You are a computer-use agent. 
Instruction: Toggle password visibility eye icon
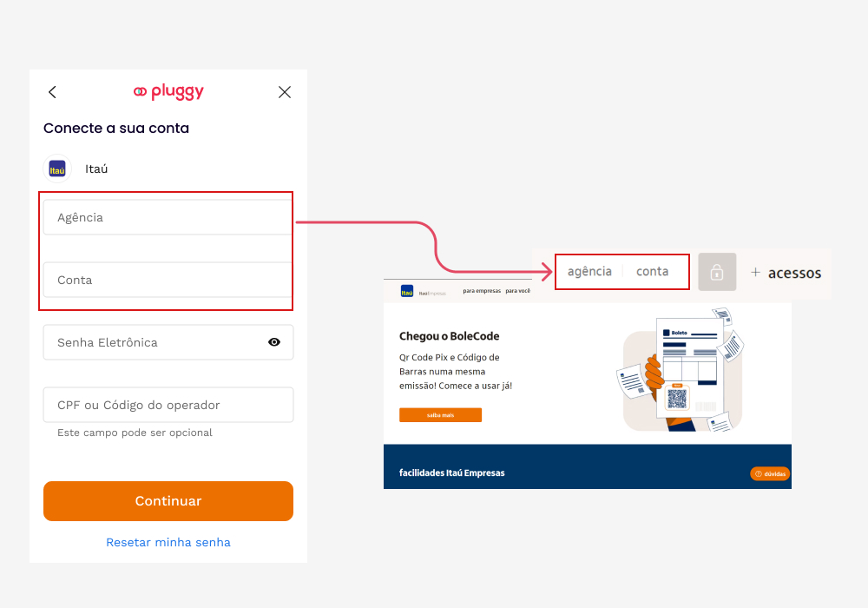(274, 342)
